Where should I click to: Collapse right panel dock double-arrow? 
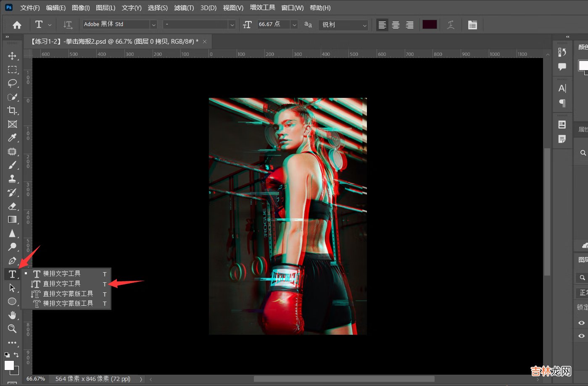point(567,37)
